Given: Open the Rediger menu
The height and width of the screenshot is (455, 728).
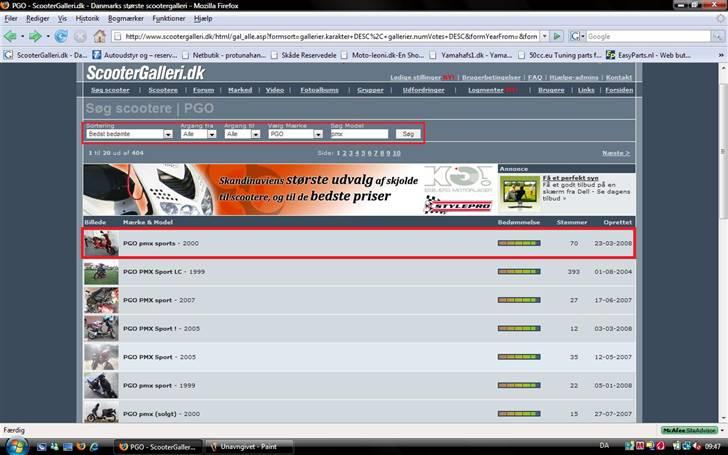Looking at the screenshot, I should click(x=38, y=19).
